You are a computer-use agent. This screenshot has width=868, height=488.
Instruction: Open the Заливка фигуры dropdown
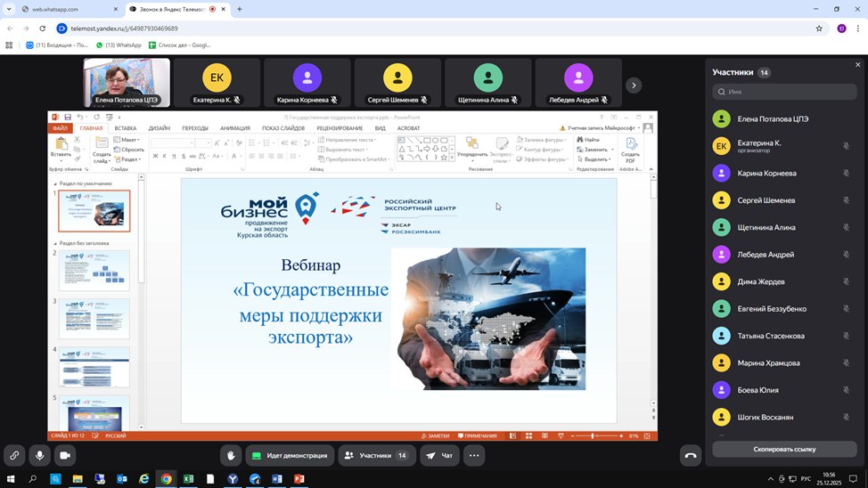(541, 140)
